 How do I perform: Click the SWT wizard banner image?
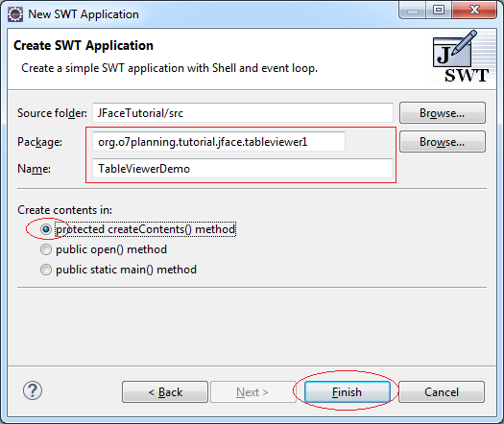[x=460, y=57]
